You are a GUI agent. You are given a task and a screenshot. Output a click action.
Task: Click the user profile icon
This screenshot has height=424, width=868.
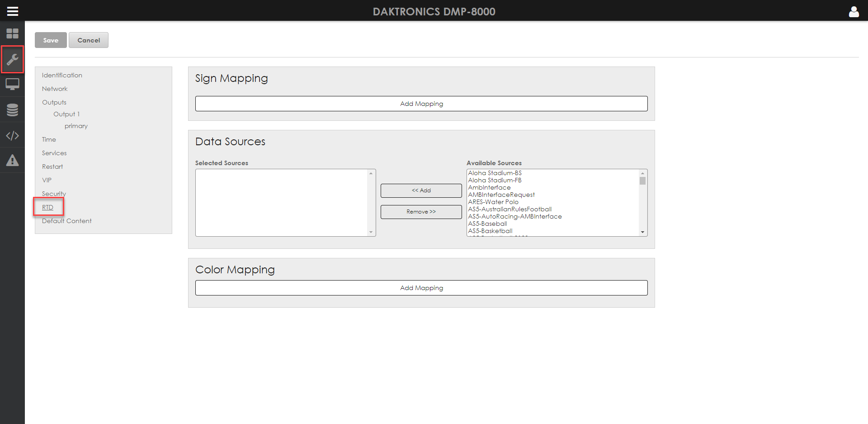(x=854, y=11)
